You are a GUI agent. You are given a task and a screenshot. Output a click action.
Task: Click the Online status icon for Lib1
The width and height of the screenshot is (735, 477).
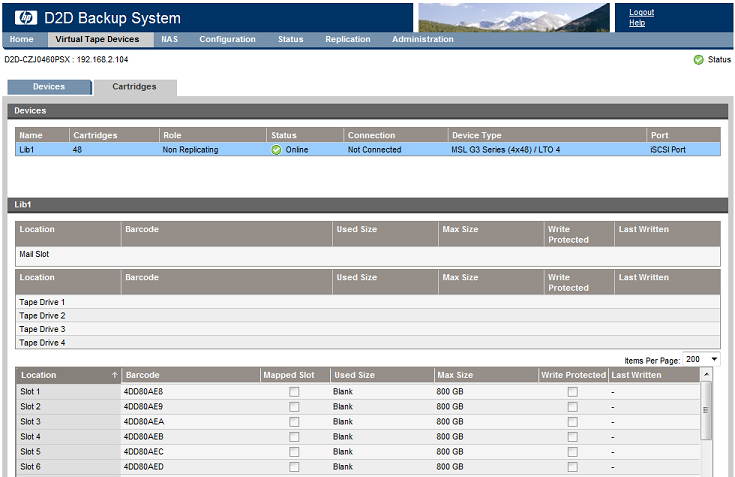[276, 149]
